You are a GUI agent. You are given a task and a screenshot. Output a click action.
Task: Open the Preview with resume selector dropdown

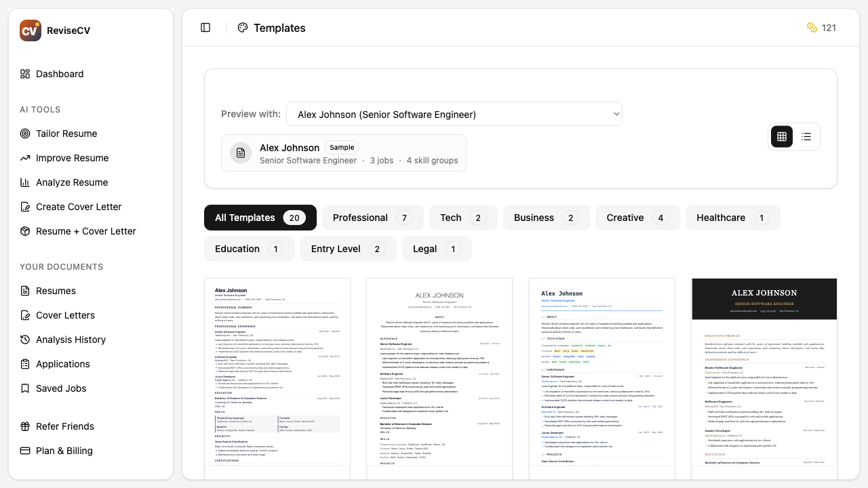coord(454,114)
